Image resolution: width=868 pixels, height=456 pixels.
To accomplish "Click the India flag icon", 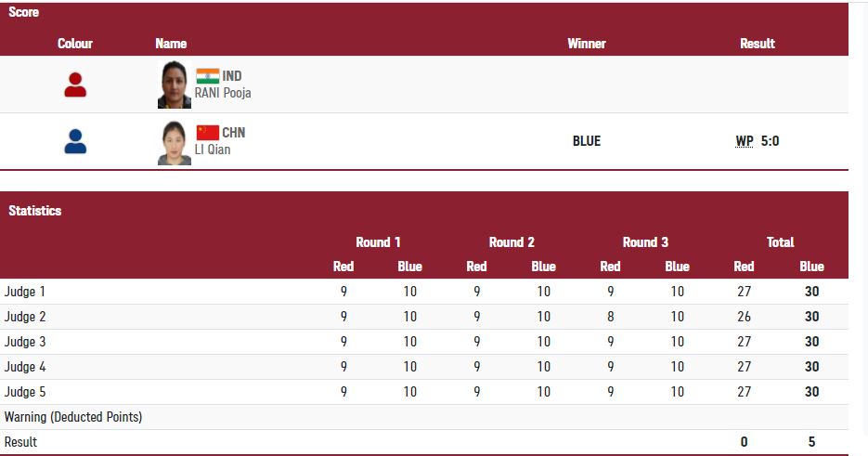I will pos(207,76).
